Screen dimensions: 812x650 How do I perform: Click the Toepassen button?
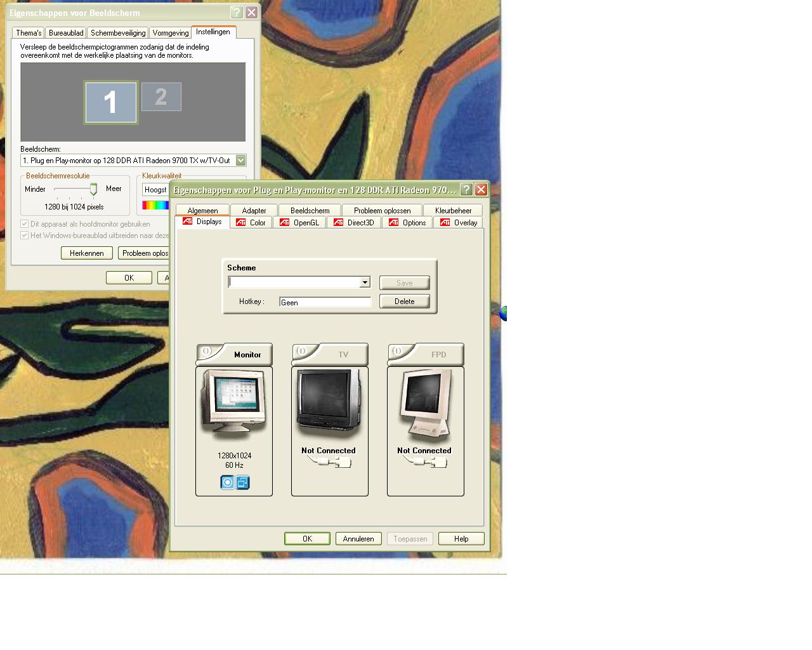point(410,539)
